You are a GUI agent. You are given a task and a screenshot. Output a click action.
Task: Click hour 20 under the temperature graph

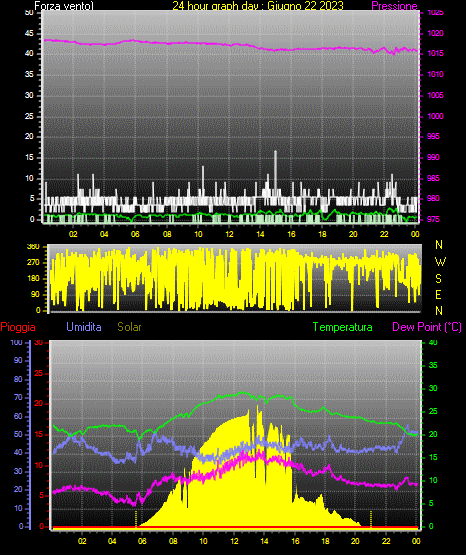coord(355,541)
